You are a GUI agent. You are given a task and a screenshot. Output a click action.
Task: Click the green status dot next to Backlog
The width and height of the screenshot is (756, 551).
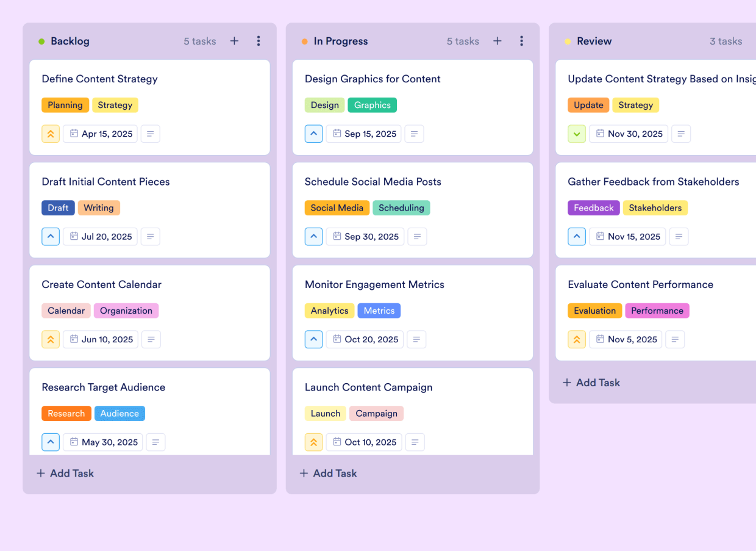40,41
